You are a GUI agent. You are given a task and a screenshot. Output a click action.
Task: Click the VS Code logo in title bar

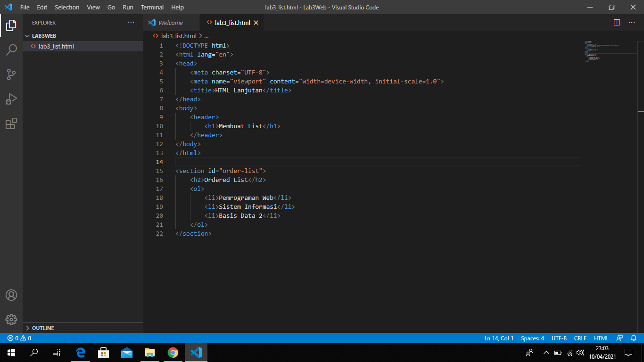click(8, 7)
